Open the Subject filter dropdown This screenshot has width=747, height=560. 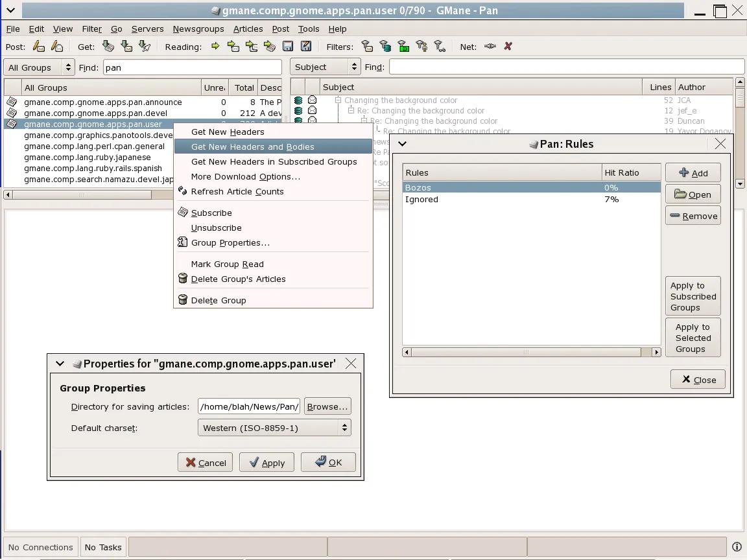coord(326,67)
